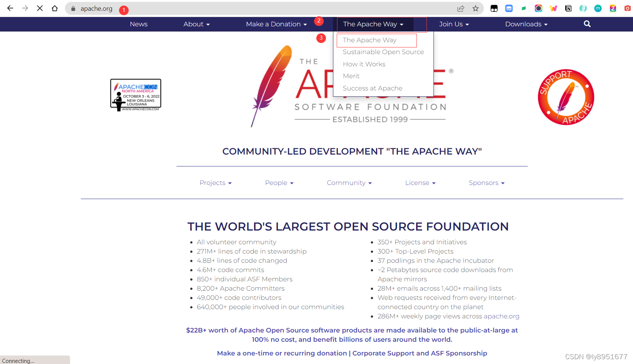Share this page from address bar
Screen dimensions: 633x364
pyautogui.click(x=461, y=9)
